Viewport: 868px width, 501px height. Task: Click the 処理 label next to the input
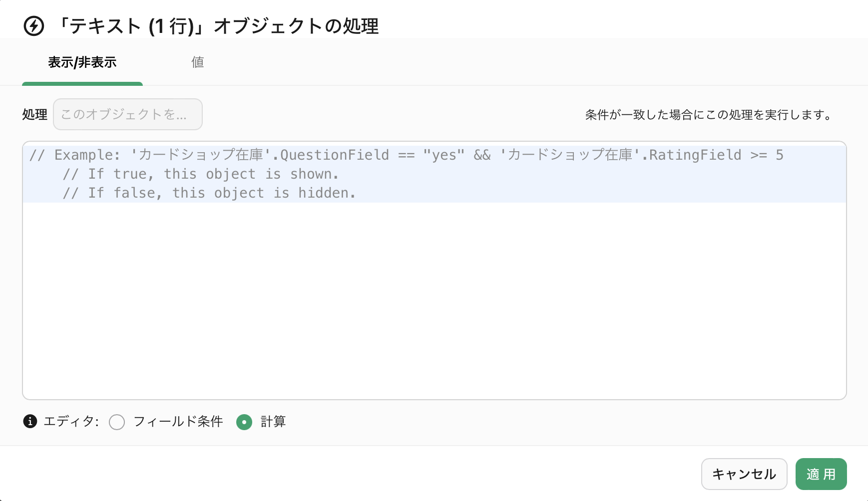(x=34, y=114)
